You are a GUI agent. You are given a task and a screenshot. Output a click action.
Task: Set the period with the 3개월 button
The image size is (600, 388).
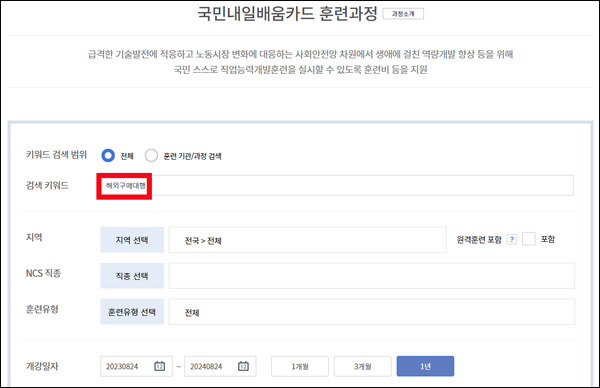click(363, 366)
